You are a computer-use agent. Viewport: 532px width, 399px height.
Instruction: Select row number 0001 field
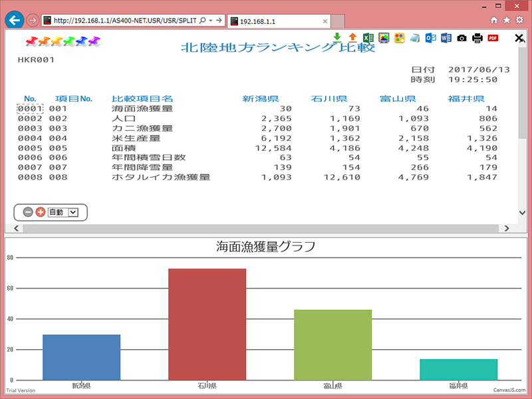pyautogui.click(x=30, y=108)
